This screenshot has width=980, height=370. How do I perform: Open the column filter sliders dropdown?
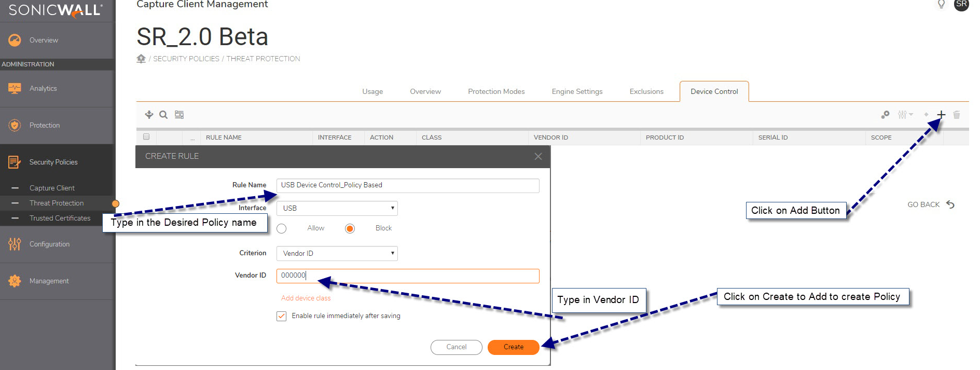click(905, 115)
